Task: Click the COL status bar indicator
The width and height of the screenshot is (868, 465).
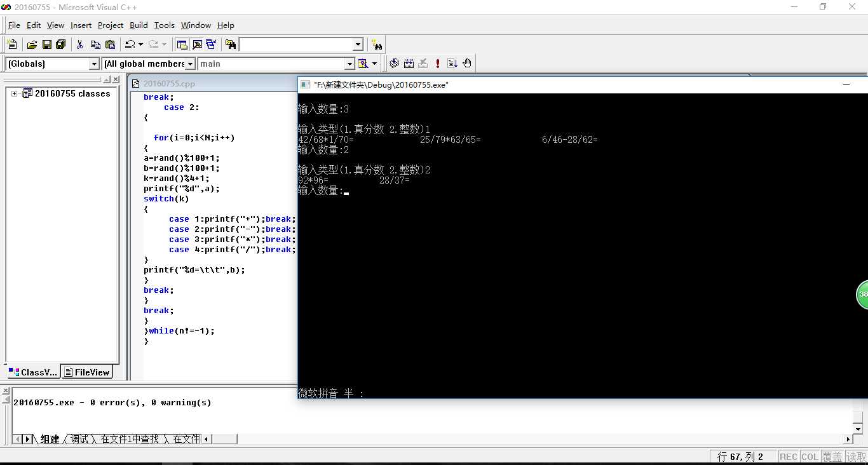Action: click(810, 457)
